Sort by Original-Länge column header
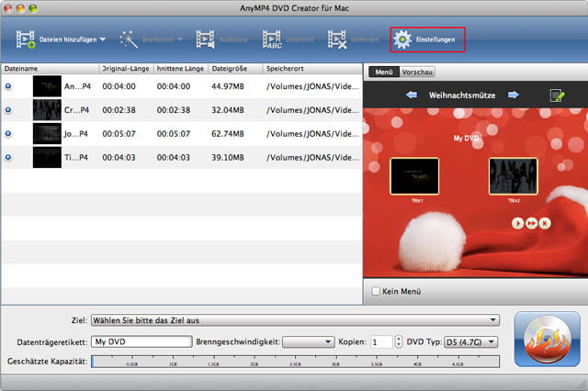Screen dimensions: 588x391 pos(127,69)
